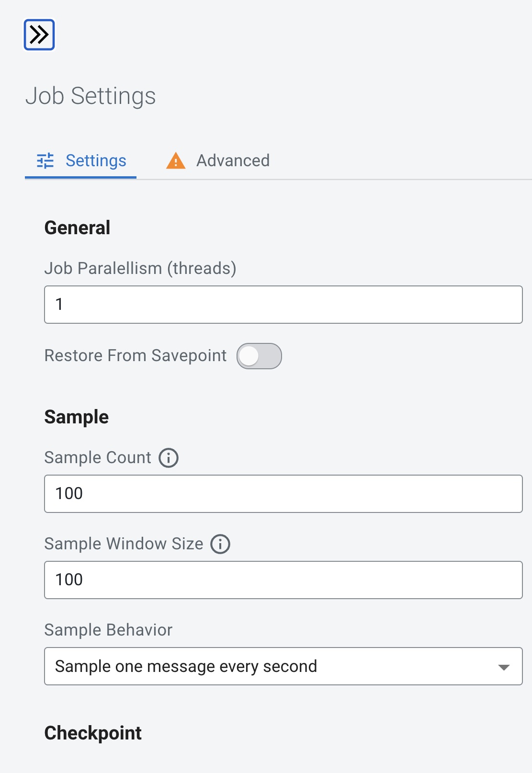Click the Restore From Savepoint label
Screen dimensions: 532x773
[136, 356]
